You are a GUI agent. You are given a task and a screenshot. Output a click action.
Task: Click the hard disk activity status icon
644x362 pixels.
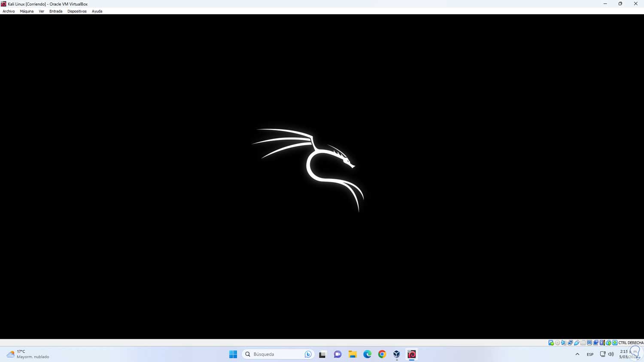pos(551,343)
